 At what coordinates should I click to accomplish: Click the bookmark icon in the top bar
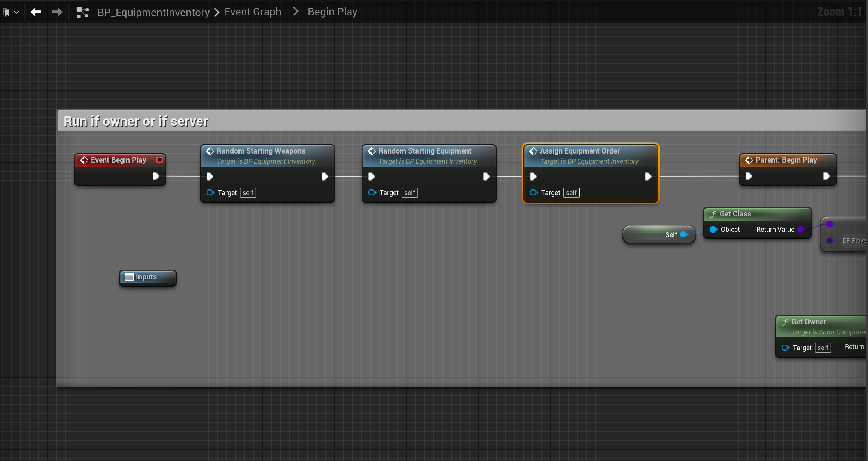click(6, 12)
